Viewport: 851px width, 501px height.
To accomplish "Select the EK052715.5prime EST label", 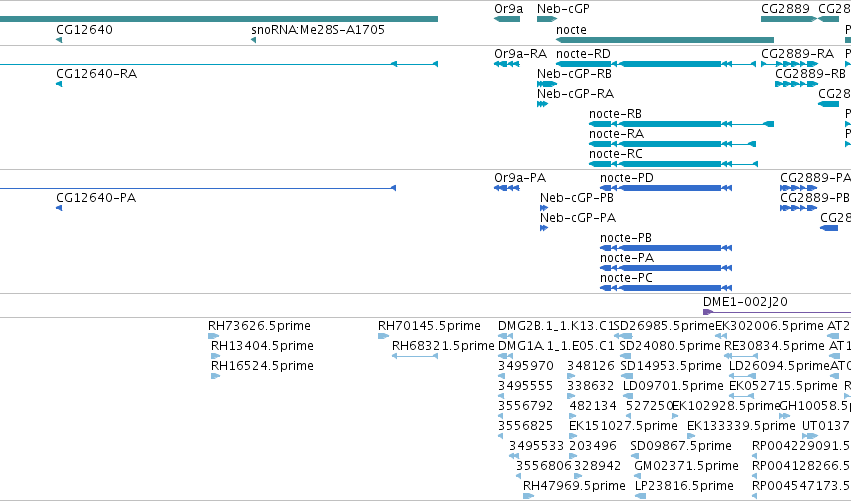I will 783,386.
